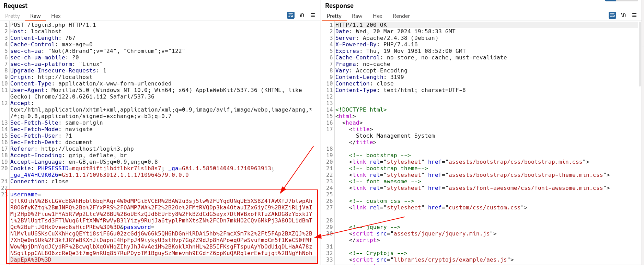Click the 'Content-Length: 3199' response header
Viewport: 644px width, 265px height.
click(370, 77)
